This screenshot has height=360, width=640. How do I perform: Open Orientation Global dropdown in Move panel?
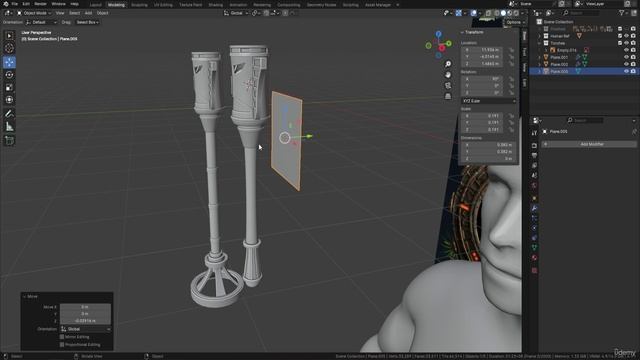(86, 329)
